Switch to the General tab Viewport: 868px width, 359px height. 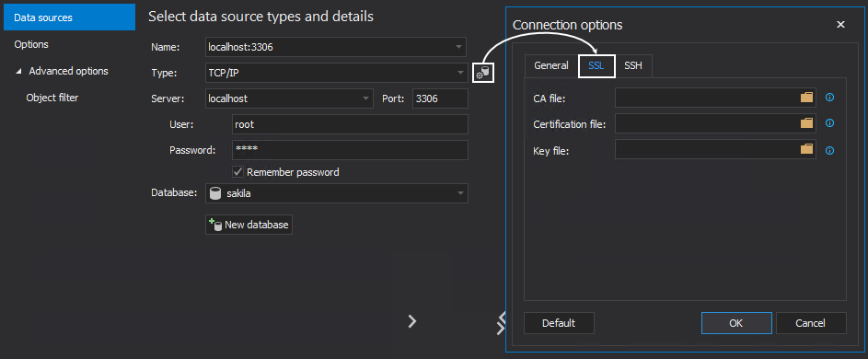550,66
